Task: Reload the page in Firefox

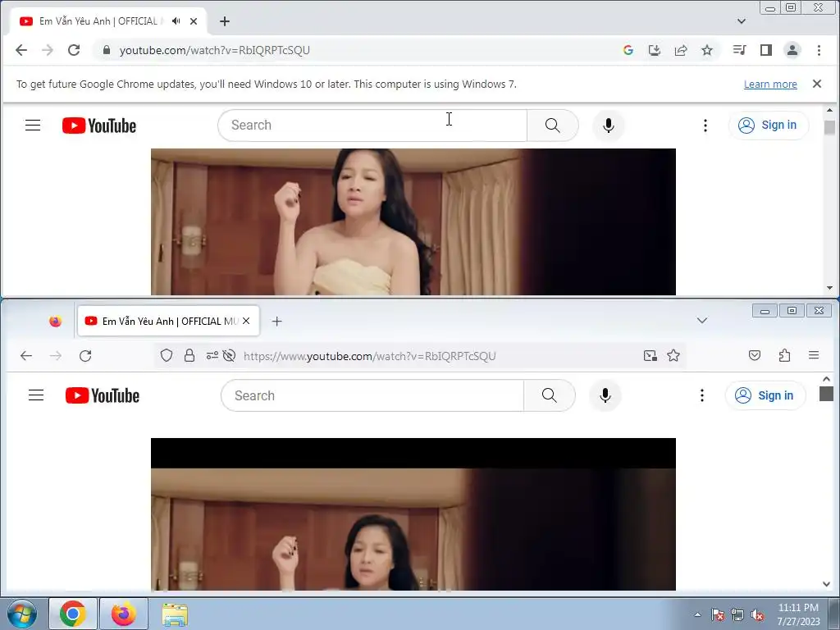Action: click(85, 356)
